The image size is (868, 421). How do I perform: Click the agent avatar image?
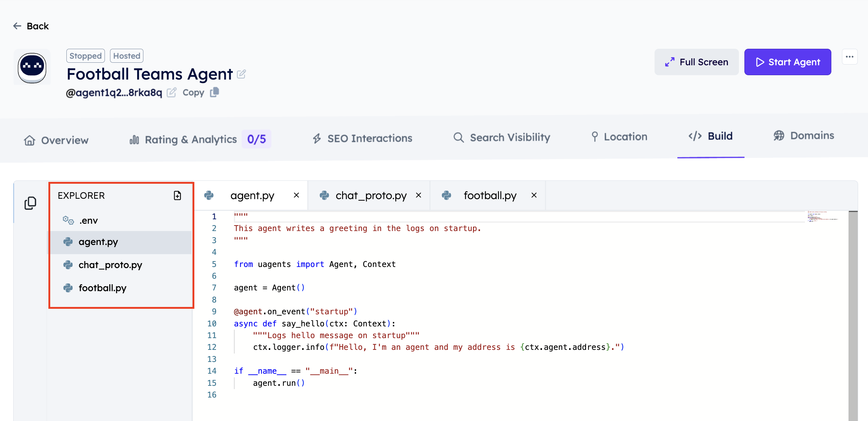(x=32, y=67)
